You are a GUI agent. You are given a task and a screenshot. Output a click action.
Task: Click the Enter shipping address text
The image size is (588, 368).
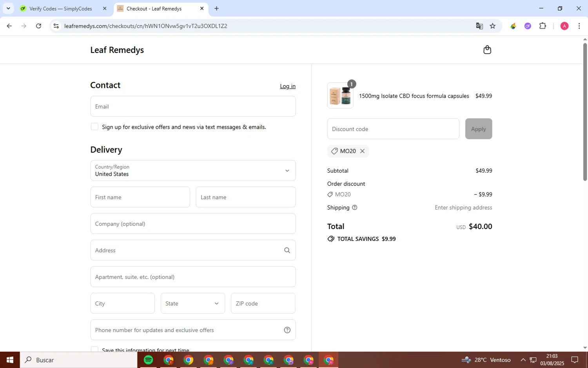point(463,208)
